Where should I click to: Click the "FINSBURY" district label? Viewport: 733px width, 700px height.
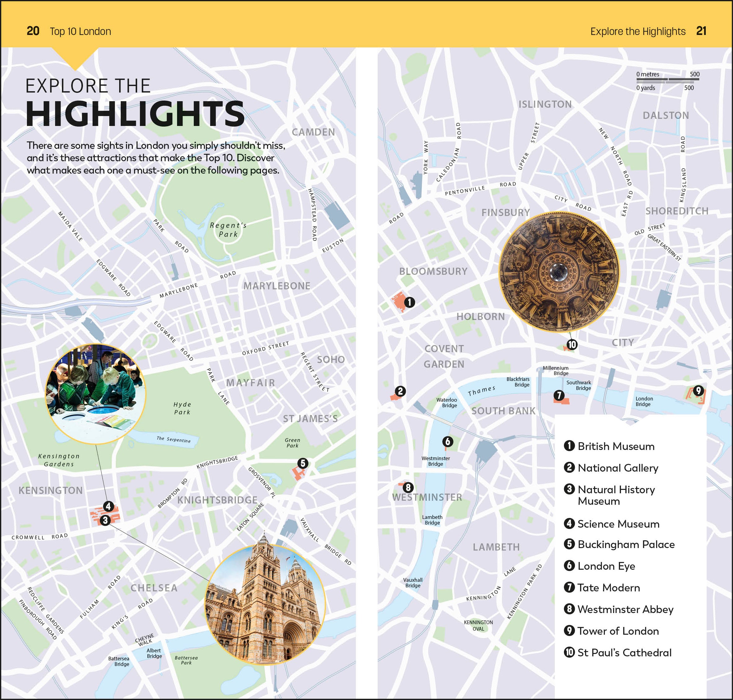pos(506,213)
